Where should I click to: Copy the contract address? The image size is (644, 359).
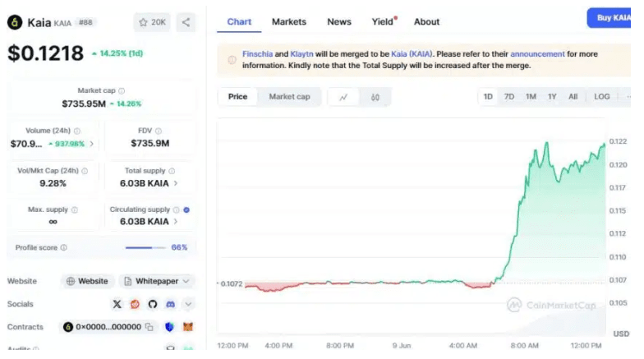click(149, 327)
